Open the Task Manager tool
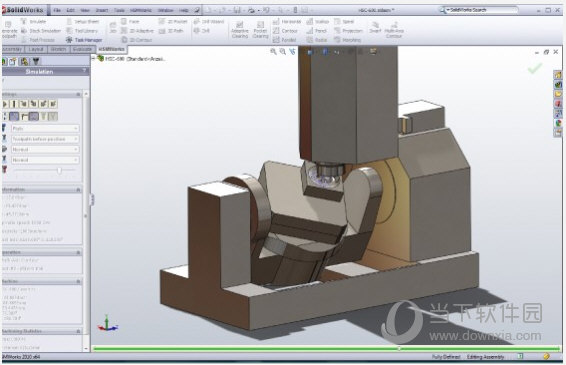The height and width of the screenshot is (365, 566). [x=84, y=40]
